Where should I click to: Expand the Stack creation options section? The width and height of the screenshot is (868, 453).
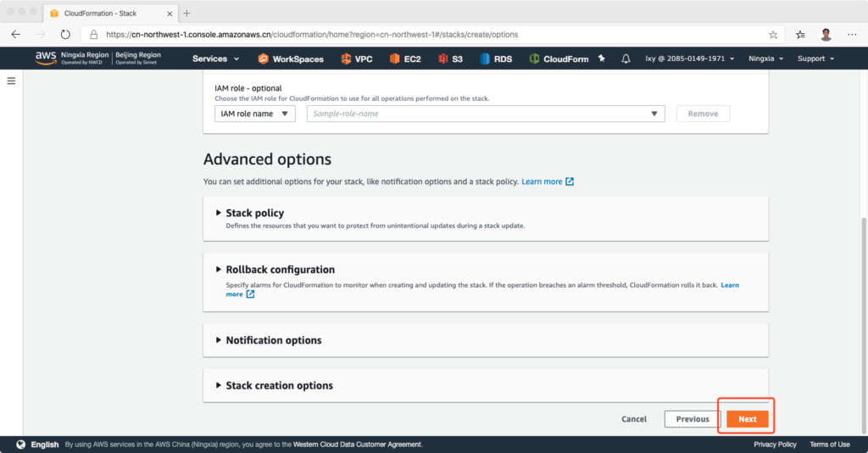click(x=279, y=385)
